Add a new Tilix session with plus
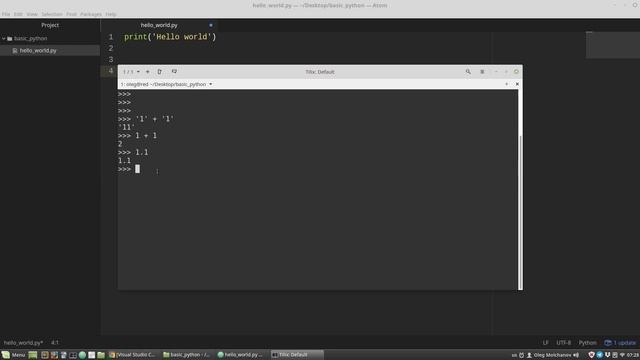This screenshot has height=360, width=640. [x=148, y=72]
